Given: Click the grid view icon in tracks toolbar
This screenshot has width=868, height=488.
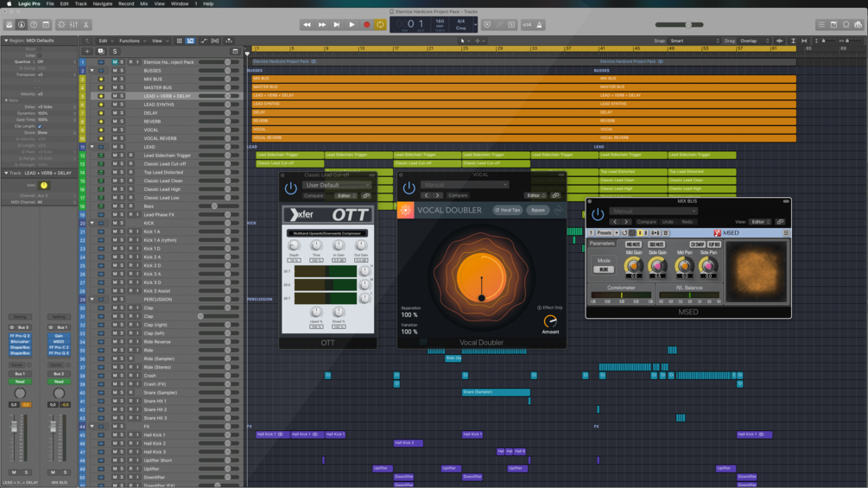Looking at the screenshot, I should (x=179, y=41).
